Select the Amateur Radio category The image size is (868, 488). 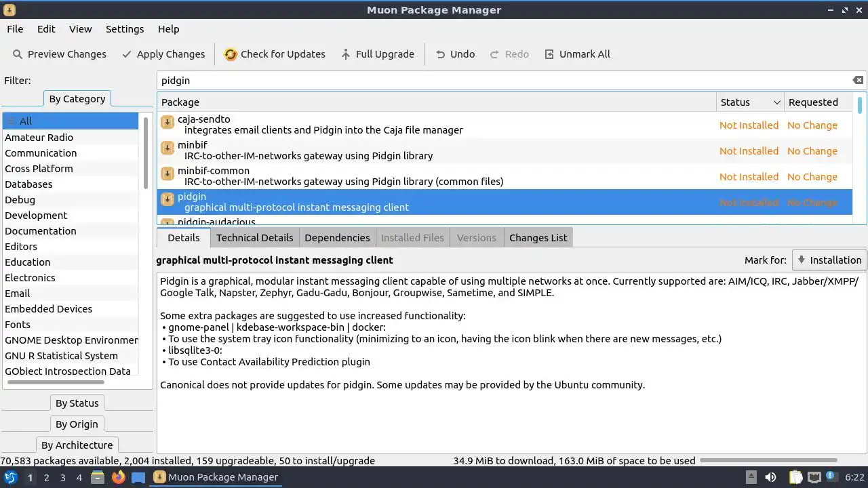point(70,137)
